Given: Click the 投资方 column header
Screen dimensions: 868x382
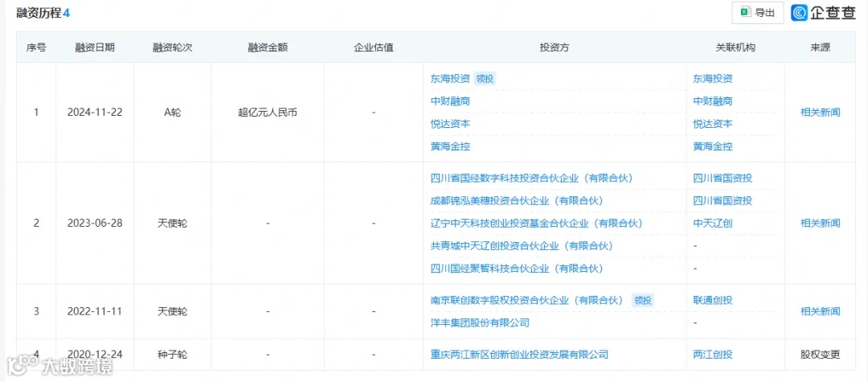Looking at the screenshot, I should point(555,47).
